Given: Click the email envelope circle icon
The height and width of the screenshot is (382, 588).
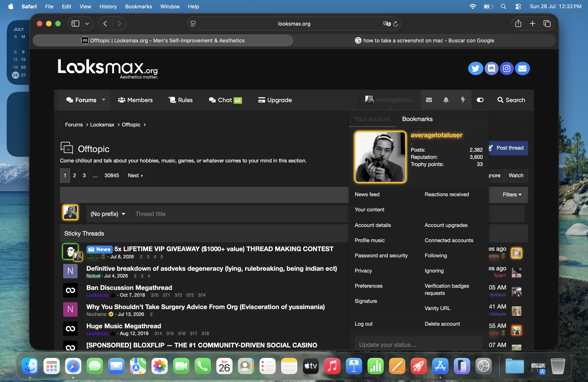Looking at the screenshot, I should click(x=522, y=68).
